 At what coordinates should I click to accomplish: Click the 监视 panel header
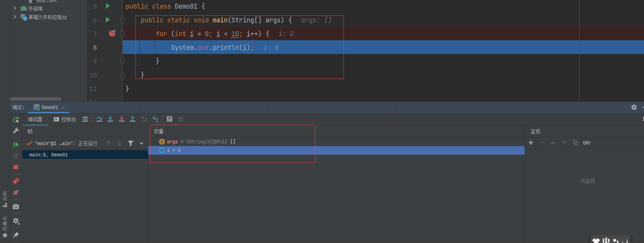pos(535,131)
